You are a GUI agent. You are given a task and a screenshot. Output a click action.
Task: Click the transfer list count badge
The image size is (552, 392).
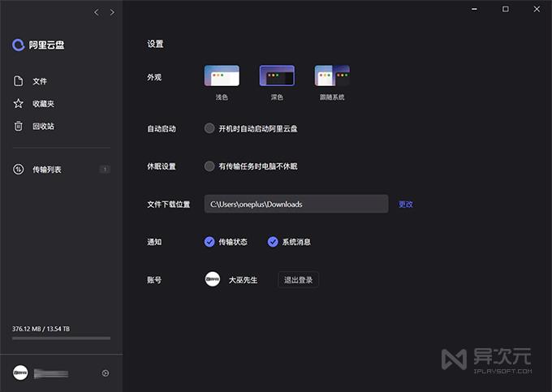105,170
